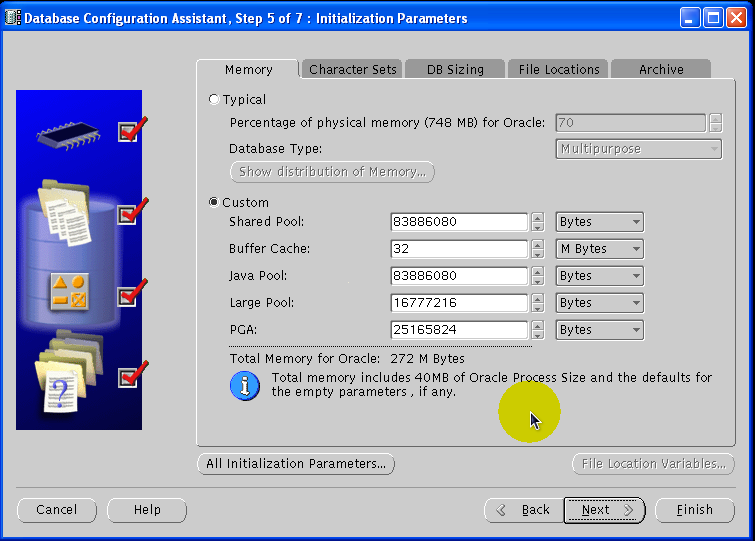Click the red checkmark beside the chip
Screen dimensions: 755x541
point(132,130)
